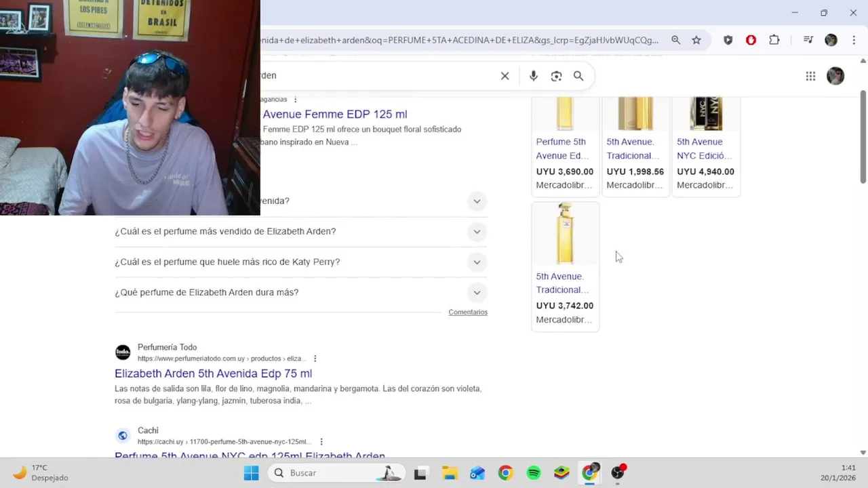The width and height of the screenshot is (868, 488).
Task: Open the perfume thumbnail priced UYU 3,742.00
Action: (x=565, y=233)
